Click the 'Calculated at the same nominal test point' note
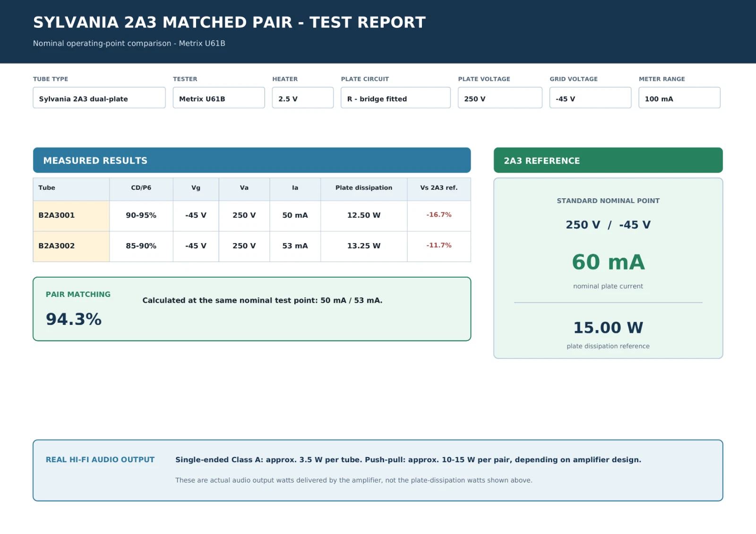The height and width of the screenshot is (534, 756). pyautogui.click(x=262, y=301)
